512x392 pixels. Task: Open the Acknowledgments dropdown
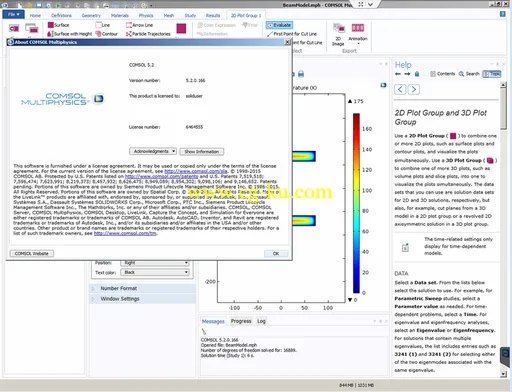click(x=153, y=151)
